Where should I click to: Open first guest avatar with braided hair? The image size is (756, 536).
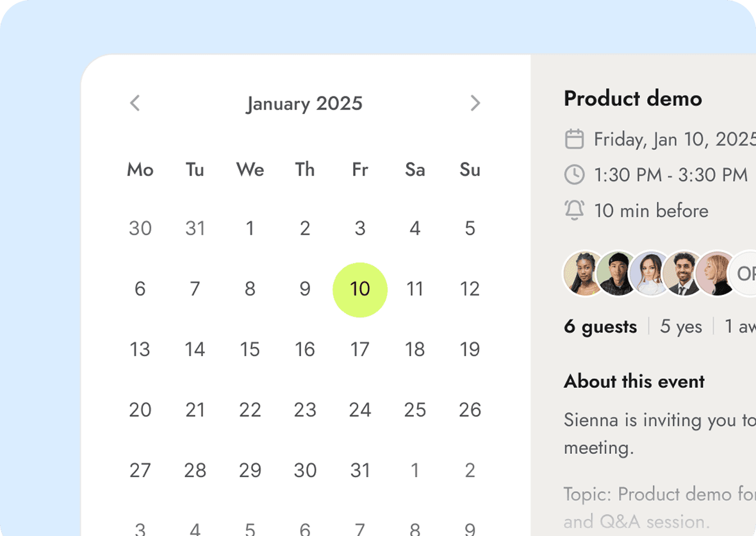point(584,273)
